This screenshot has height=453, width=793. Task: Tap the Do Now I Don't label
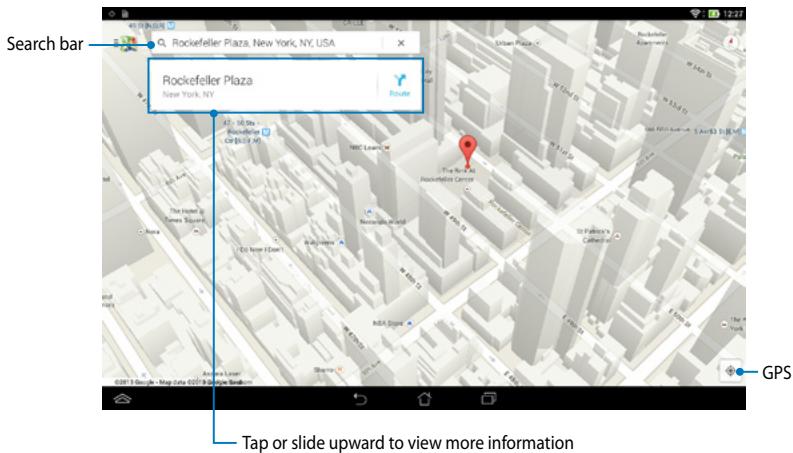261,250
